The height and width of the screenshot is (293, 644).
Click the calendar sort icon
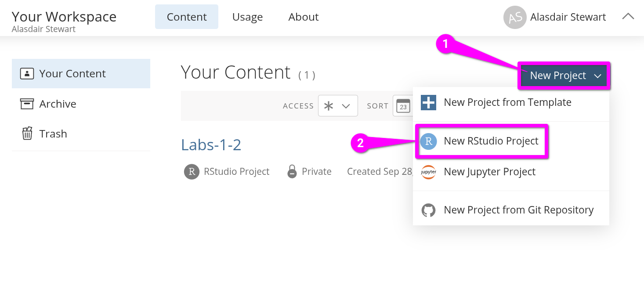pos(404,105)
